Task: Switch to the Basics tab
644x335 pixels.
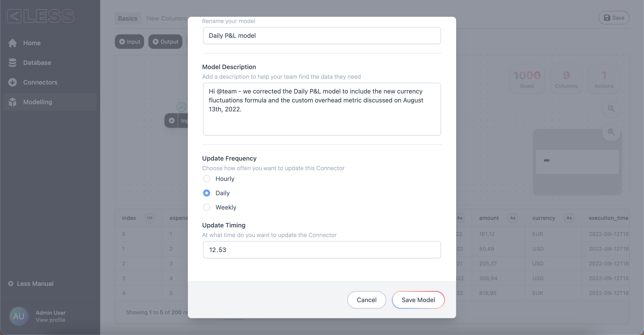Action: 127,18
